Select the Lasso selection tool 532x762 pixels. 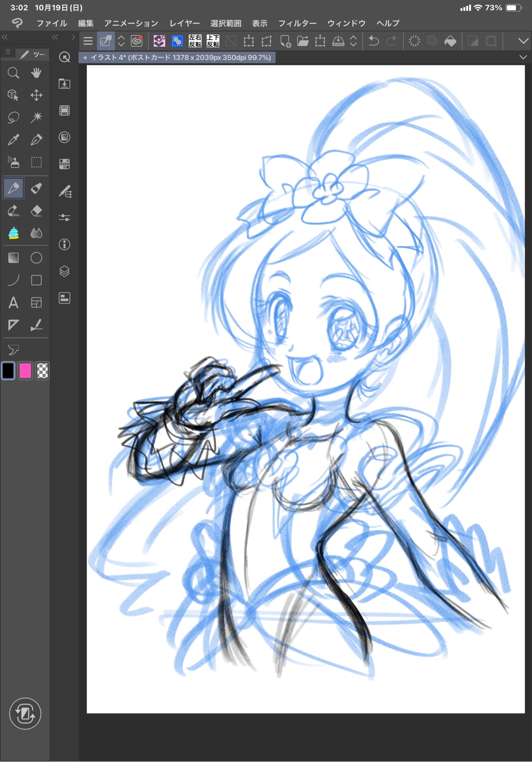click(x=13, y=117)
